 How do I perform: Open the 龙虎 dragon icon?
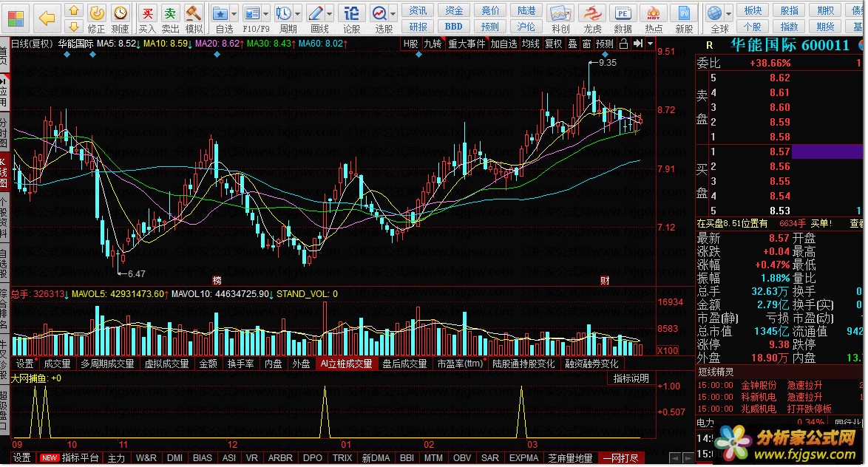(x=591, y=13)
